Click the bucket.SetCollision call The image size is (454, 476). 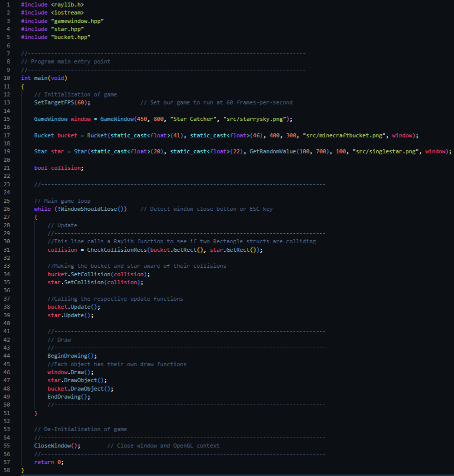point(98,274)
